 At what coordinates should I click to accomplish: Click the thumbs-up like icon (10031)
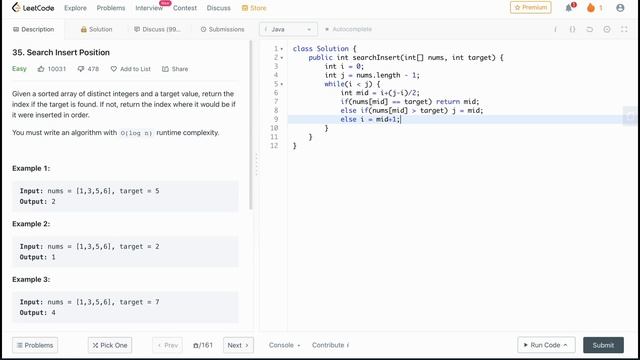point(41,69)
